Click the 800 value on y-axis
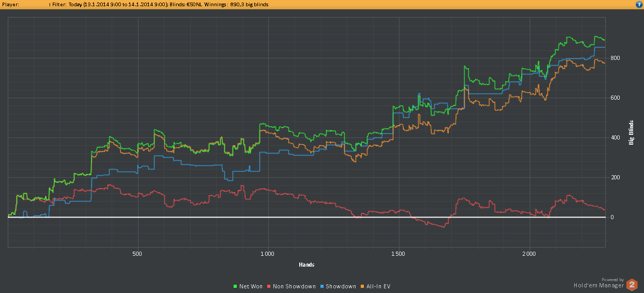Image resolution: width=644 pixels, height=293 pixels. (x=615, y=58)
